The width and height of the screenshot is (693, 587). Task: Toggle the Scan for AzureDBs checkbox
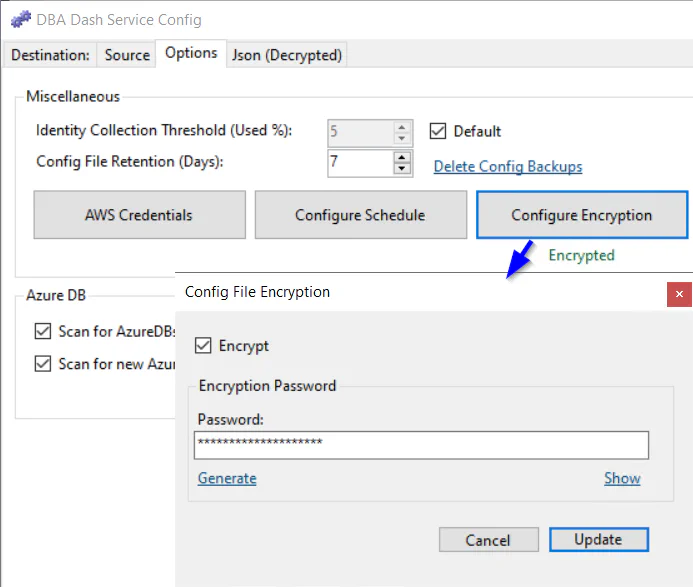coord(43,331)
